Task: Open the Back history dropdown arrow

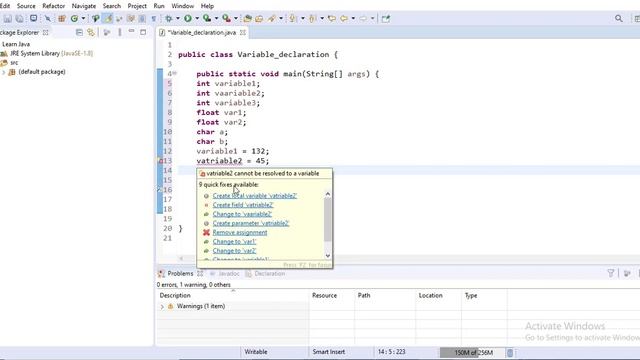Action: [x=353, y=18]
